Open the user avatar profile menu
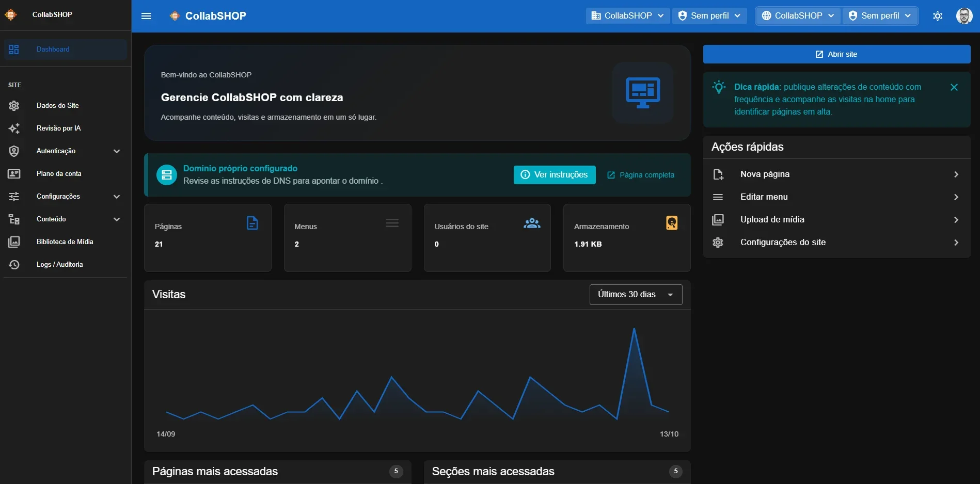The width and height of the screenshot is (980, 484). click(x=964, y=16)
